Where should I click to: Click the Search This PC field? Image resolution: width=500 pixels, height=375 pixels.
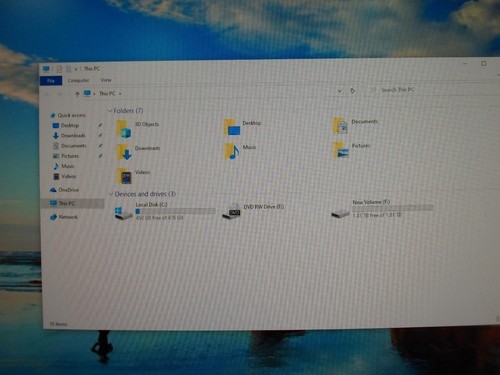[433, 90]
